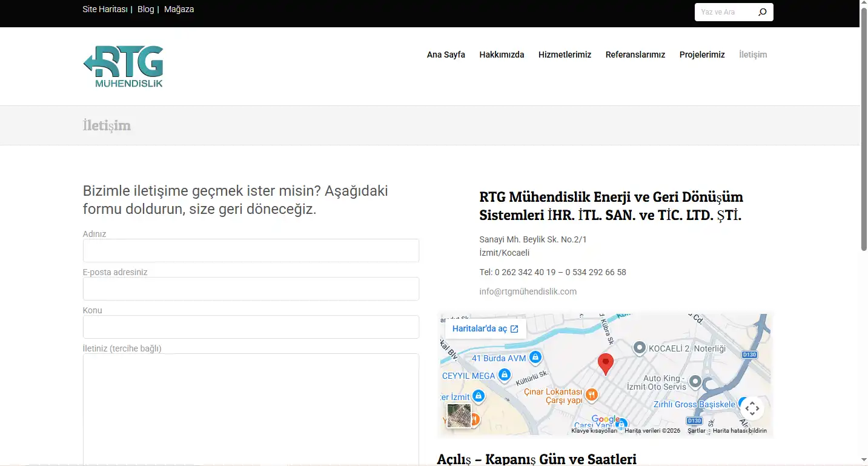This screenshot has width=868, height=466.
Task: Click the Haritalar'da aç button
Action: (485, 328)
